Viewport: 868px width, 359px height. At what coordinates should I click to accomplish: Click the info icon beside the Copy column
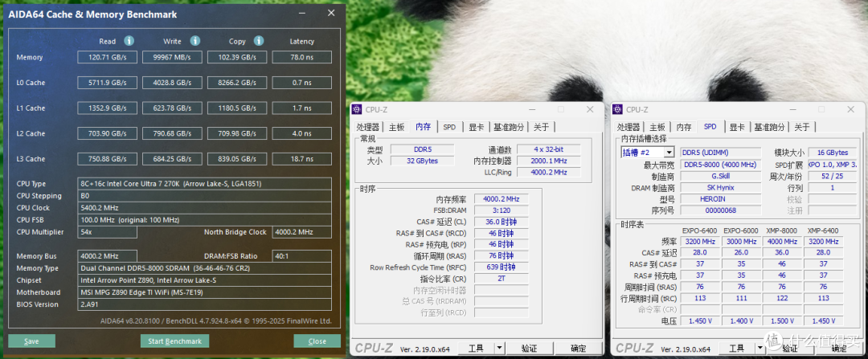point(259,41)
